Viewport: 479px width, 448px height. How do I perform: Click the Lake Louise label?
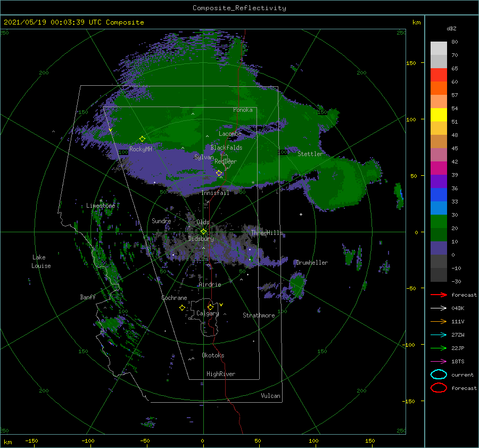point(41,262)
